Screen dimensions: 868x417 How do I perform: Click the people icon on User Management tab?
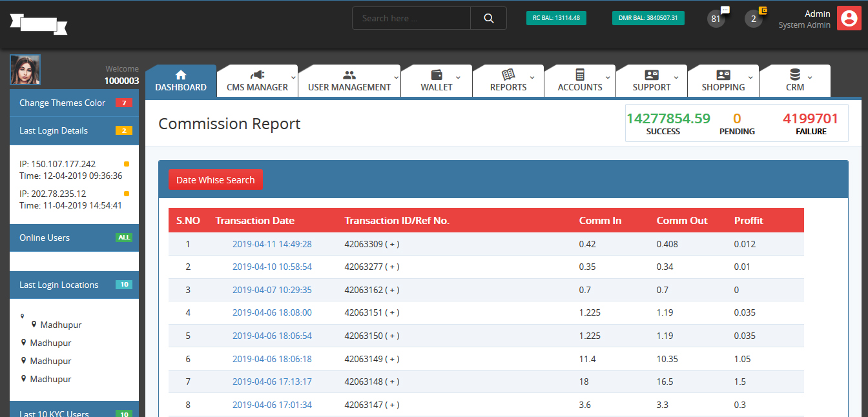click(x=349, y=74)
